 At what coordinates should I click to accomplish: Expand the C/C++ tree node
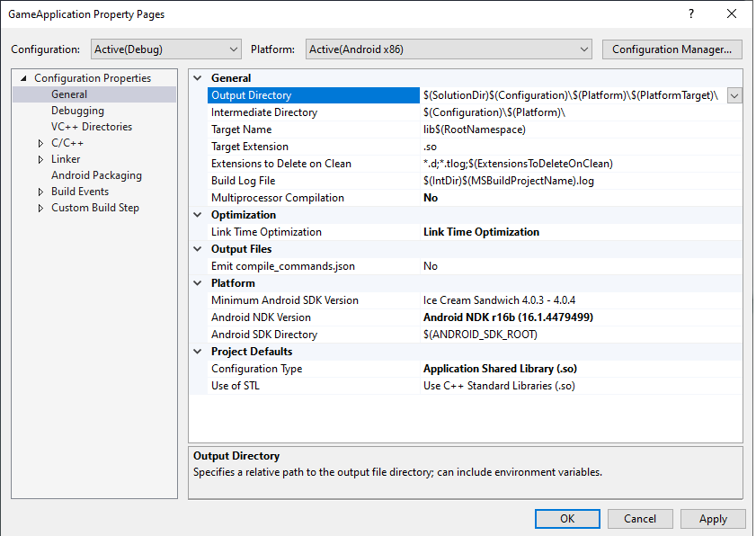click(x=40, y=143)
